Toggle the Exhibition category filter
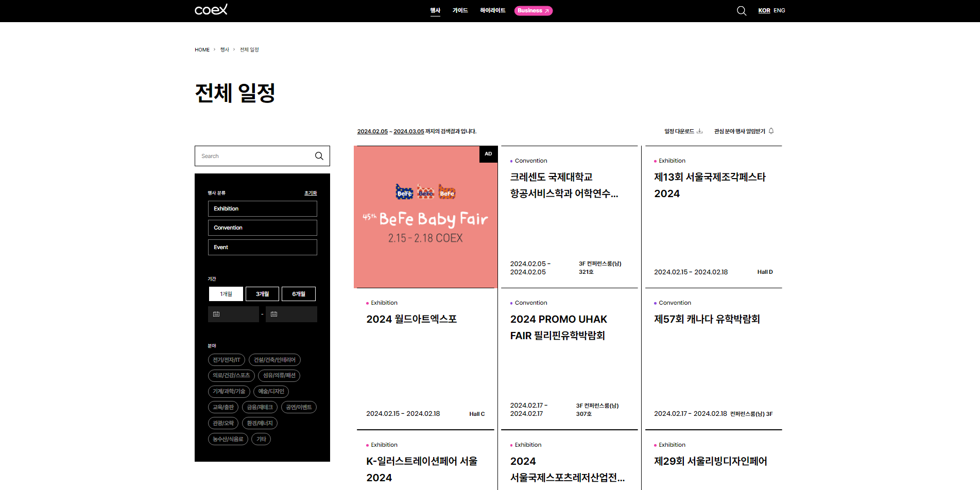The image size is (980, 490). [x=262, y=208]
